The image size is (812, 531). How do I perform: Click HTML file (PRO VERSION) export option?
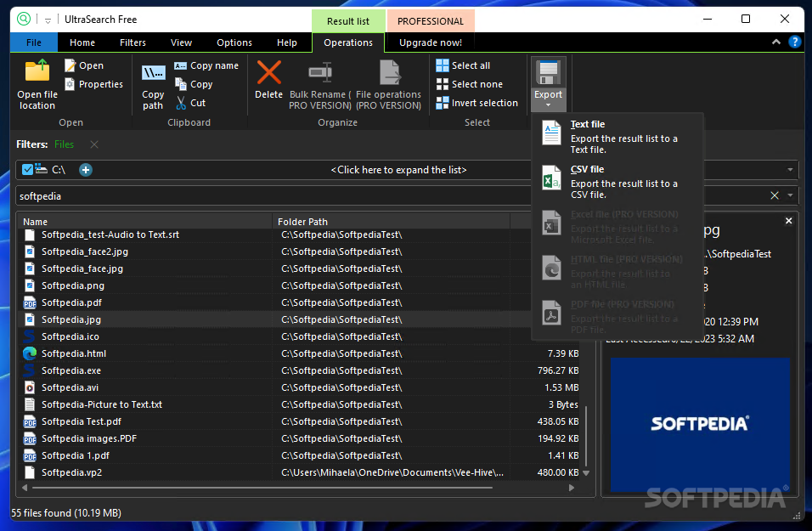(x=617, y=272)
